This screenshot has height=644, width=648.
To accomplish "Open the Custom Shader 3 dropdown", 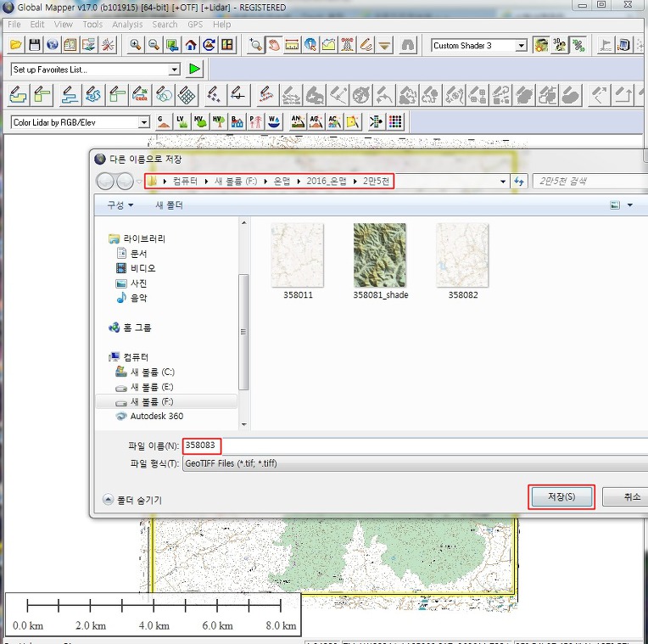I will pyautogui.click(x=521, y=46).
